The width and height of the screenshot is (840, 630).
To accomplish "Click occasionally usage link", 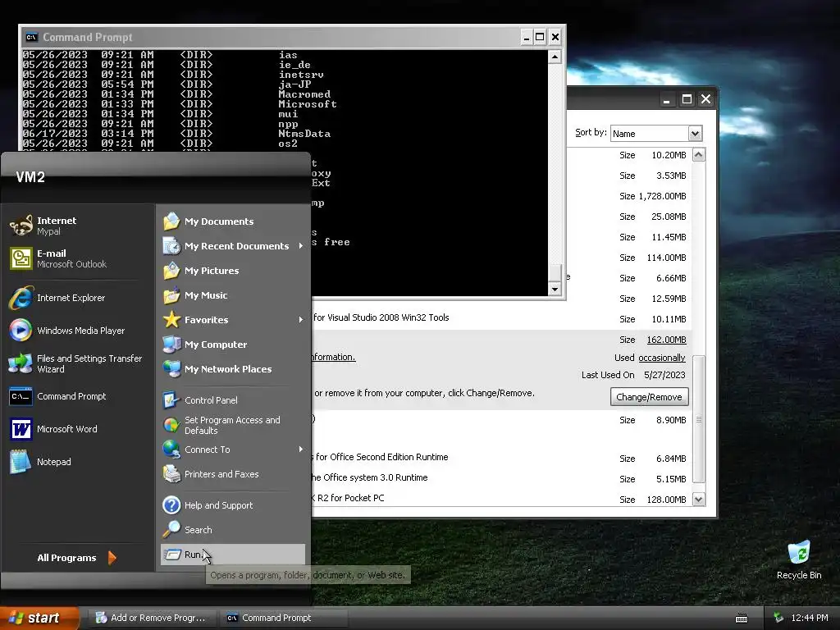I will (x=662, y=358).
